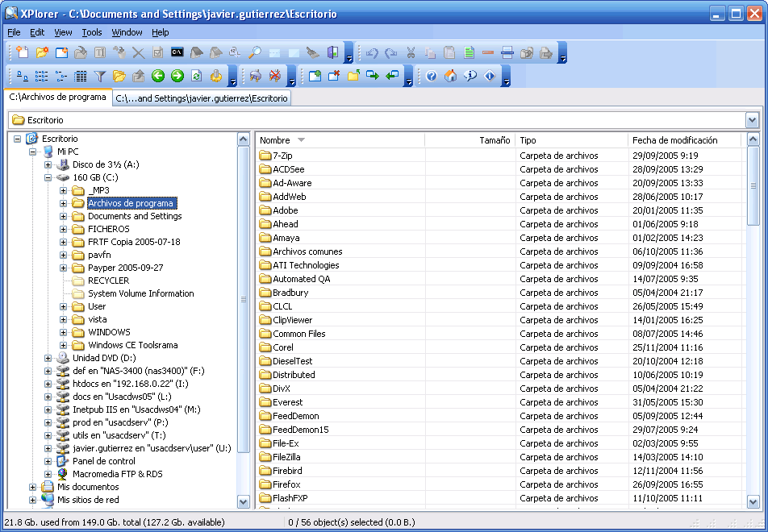Viewport: 768px width, 532px height.
Task: Click the blue question mark help icon
Action: click(431, 76)
